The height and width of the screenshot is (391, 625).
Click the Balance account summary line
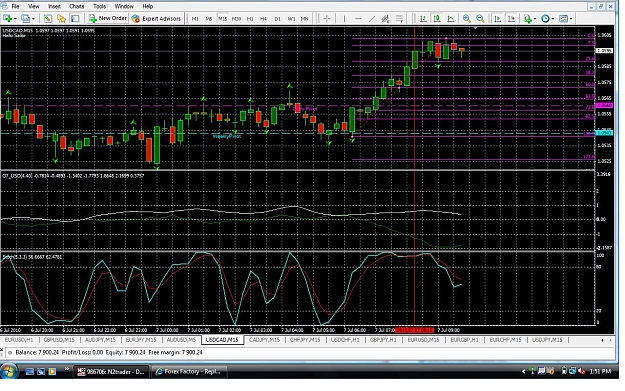[108, 352]
